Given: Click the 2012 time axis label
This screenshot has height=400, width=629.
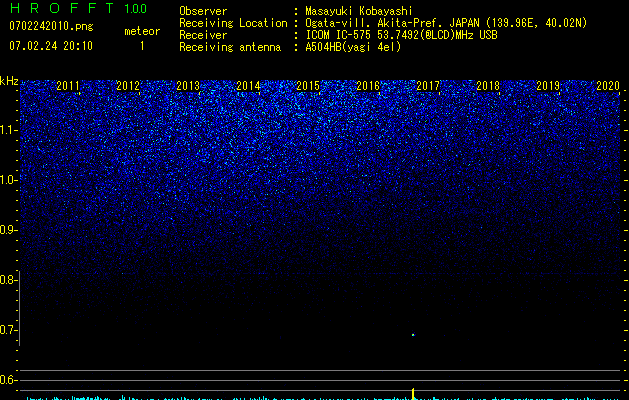Looking at the screenshot, I should pos(128,86).
